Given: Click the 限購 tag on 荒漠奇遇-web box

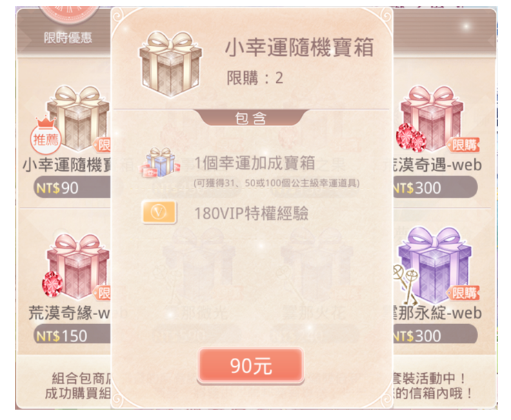Looking at the screenshot, I should (463, 145).
